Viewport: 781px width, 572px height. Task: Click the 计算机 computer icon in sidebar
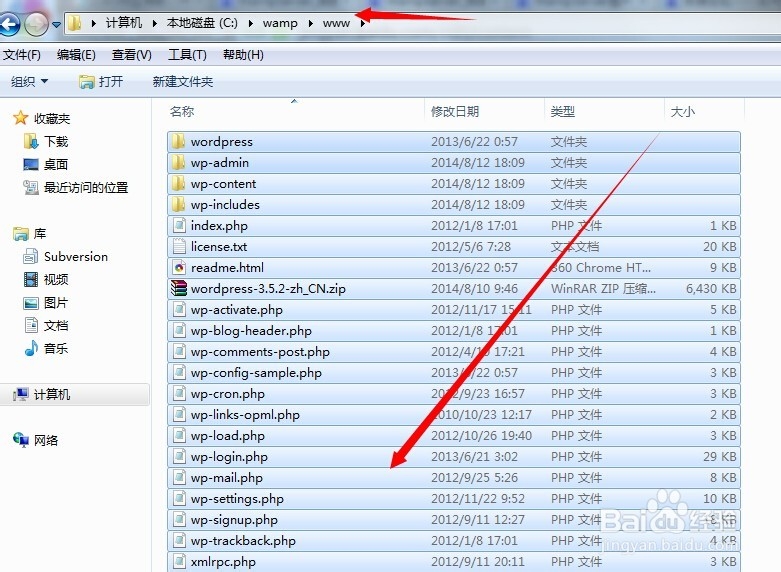[20, 395]
